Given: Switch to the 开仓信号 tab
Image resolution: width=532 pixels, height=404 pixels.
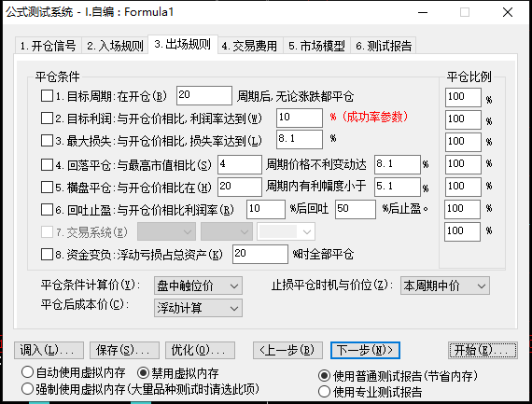Looking at the screenshot, I should (x=48, y=46).
